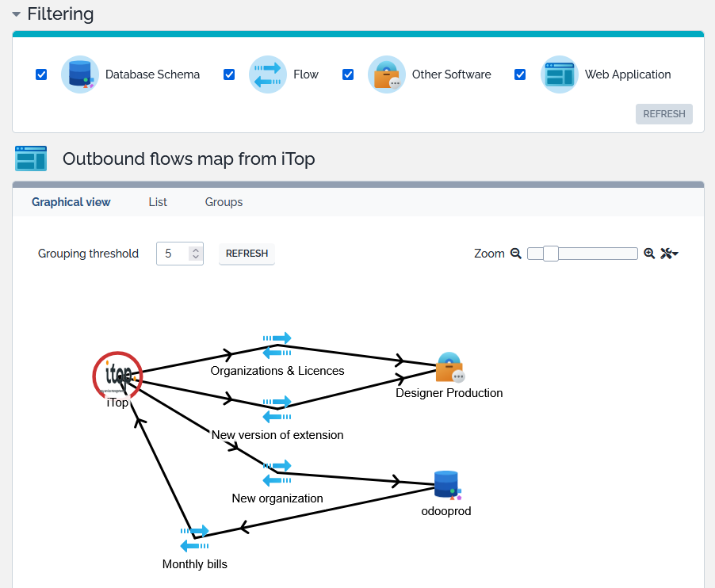Click the Zoom slider handle
The width and height of the screenshot is (715, 588).
tap(551, 254)
